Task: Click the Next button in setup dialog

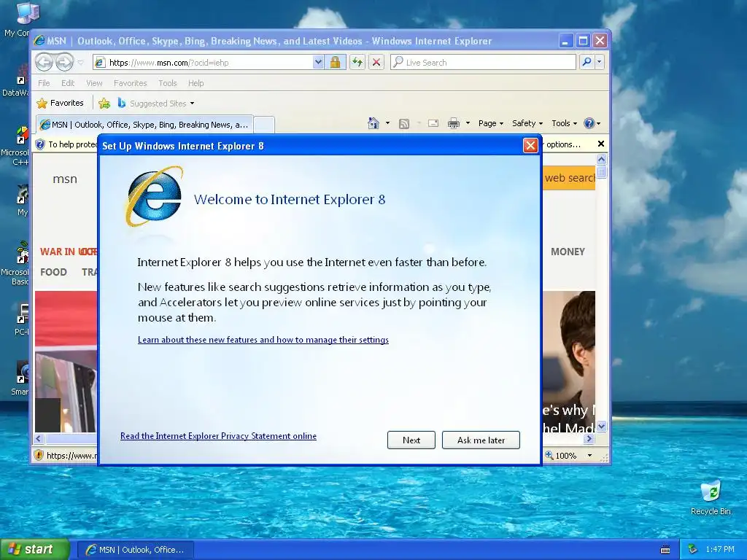Action: (x=411, y=440)
